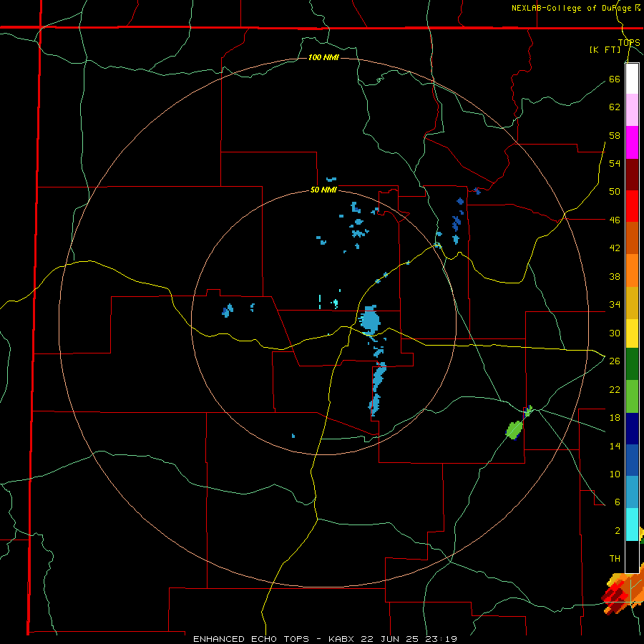Click the 6 value on the legend scale
This screenshot has width=644, height=644.
[618, 502]
